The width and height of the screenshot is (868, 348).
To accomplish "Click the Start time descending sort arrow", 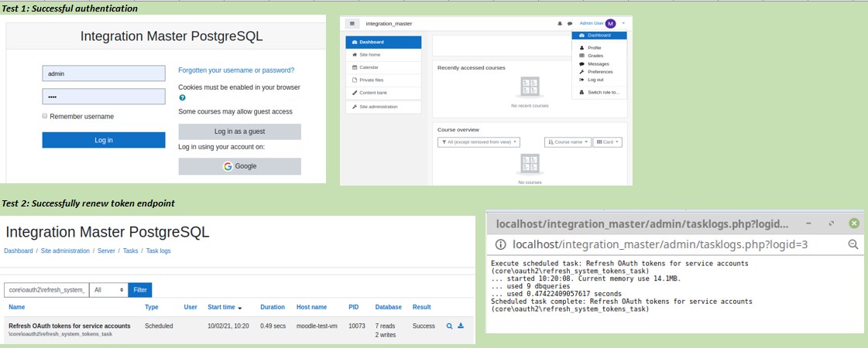I will tap(240, 308).
